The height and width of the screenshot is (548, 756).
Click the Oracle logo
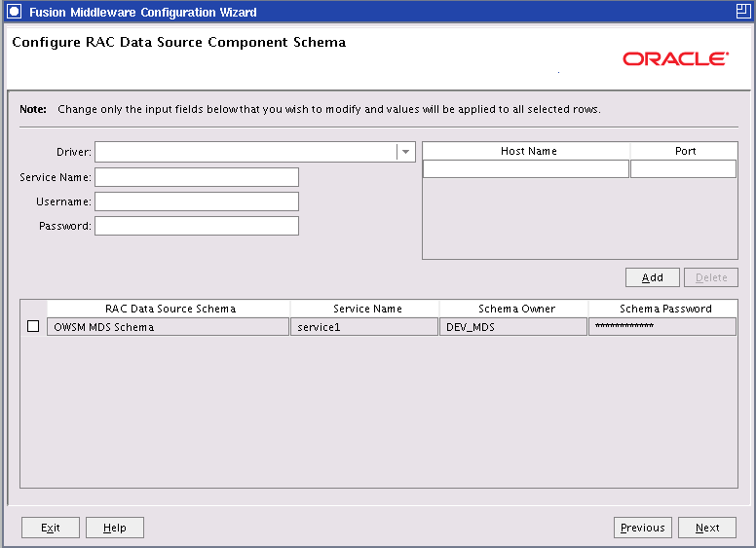coord(675,58)
